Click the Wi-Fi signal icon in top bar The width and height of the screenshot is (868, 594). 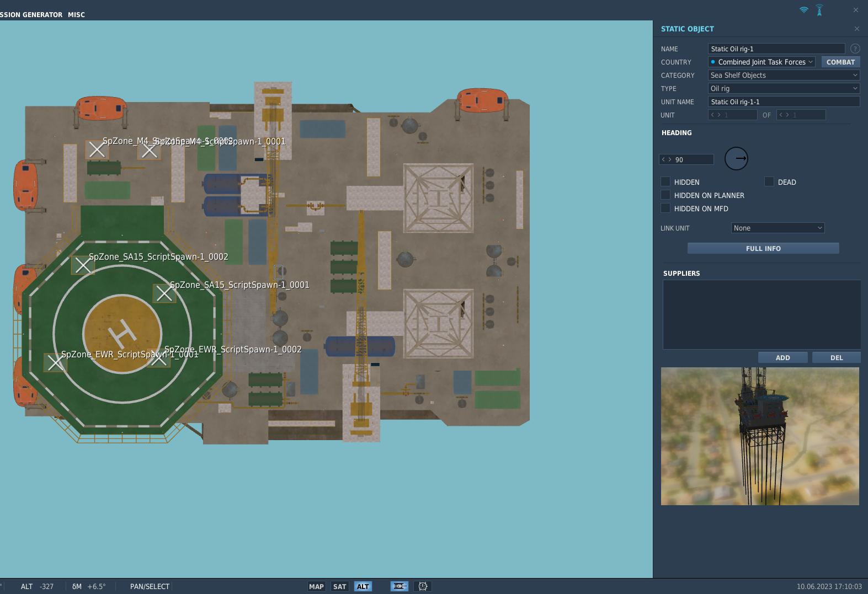pyautogui.click(x=803, y=10)
